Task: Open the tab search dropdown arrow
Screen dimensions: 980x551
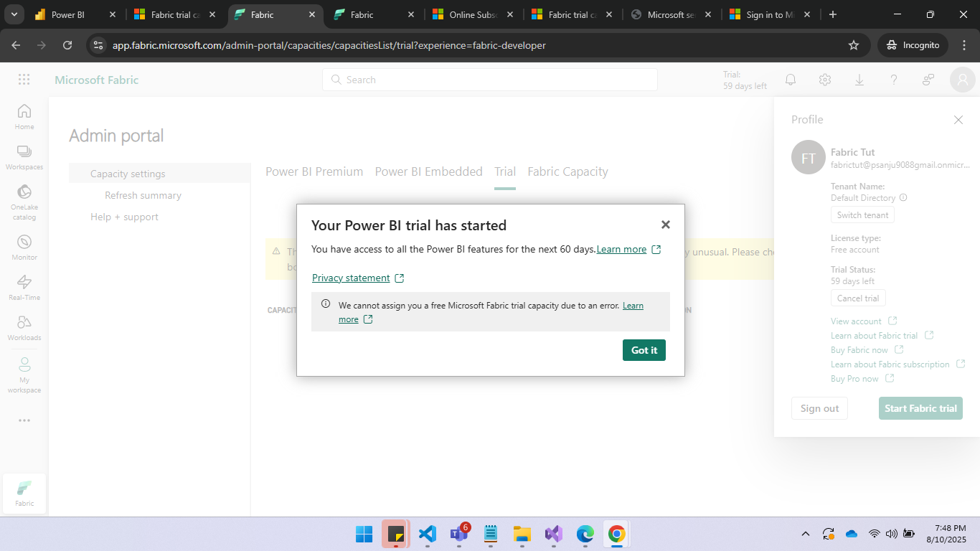Action: [x=14, y=14]
